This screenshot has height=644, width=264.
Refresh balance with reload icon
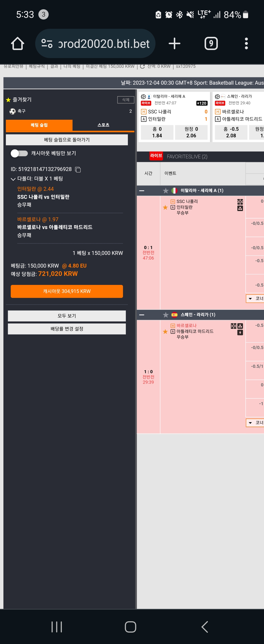142,66
